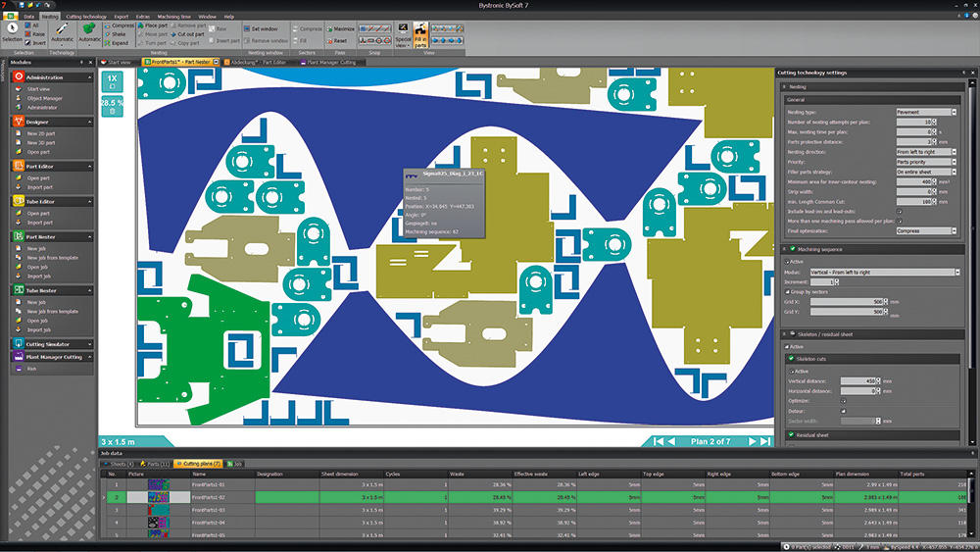The width and height of the screenshot is (980, 552).
Task: Open the Nesting direction dropdown
Action: (926, 152)
